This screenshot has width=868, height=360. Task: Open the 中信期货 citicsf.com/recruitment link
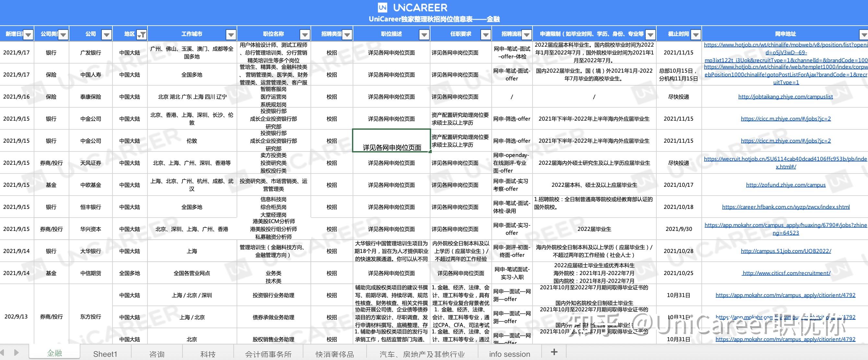pyautogui.click(x=786, y=273)
